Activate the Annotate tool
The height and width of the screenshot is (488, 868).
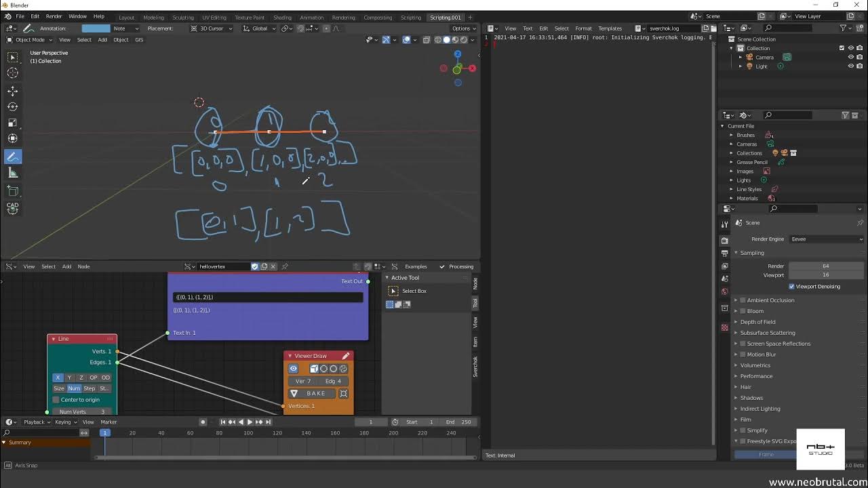[13, 157]
